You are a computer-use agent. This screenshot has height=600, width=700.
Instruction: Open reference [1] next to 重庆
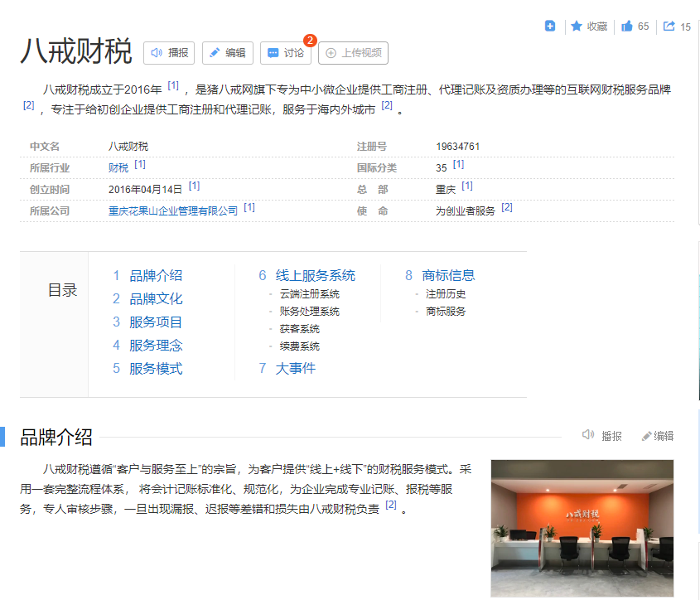point(467,186)
